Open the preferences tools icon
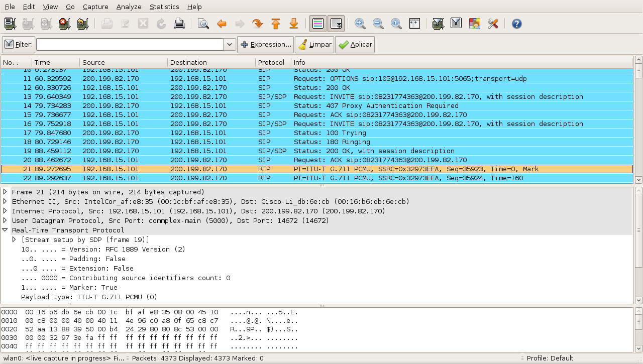 pos(492,24)
